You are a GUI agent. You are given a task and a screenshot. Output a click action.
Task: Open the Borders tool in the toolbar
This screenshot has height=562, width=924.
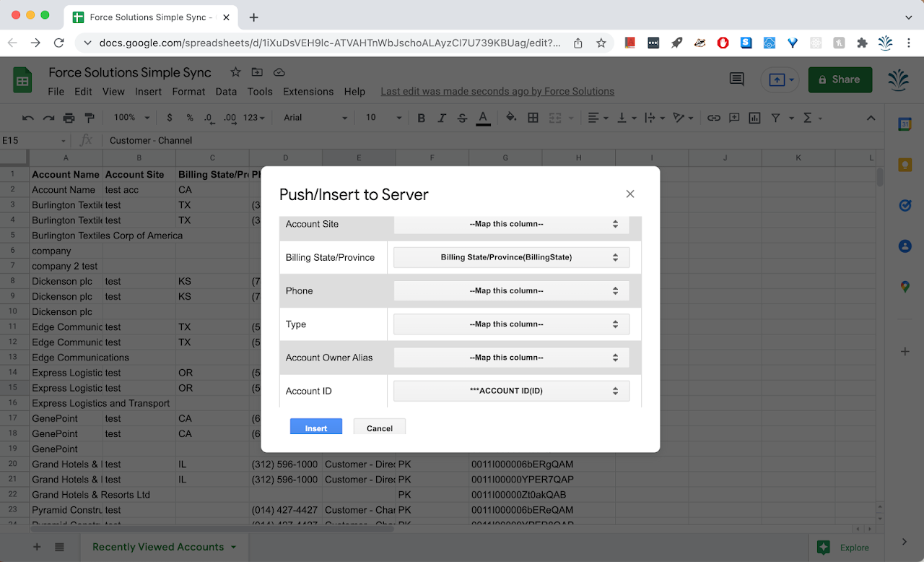pos(533,118)
